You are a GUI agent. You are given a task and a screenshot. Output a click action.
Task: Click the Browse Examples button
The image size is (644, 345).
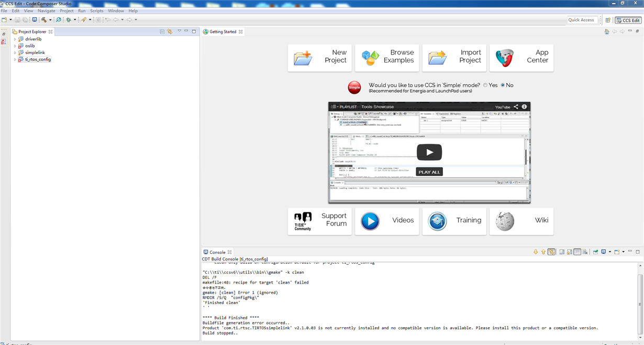pyautogui.click(x=387, y=58)
